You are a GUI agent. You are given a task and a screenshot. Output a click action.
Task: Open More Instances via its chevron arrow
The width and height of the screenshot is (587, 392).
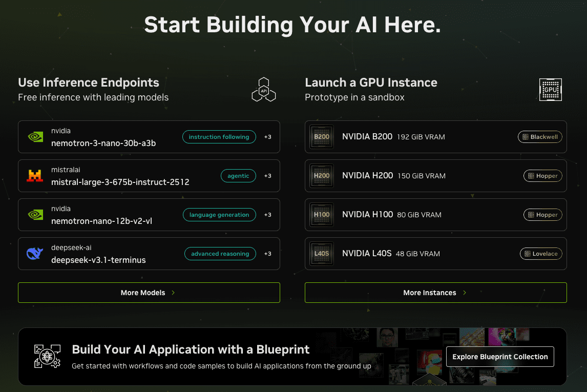tap(464, 293)
